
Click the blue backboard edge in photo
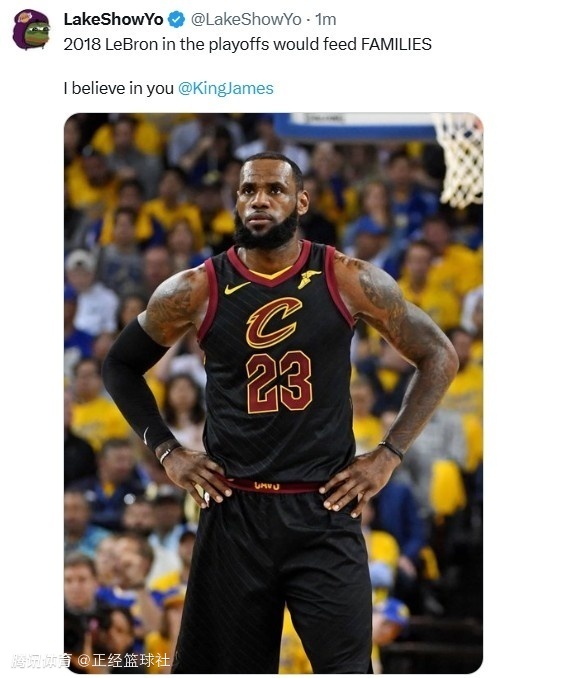coord(354,126)
